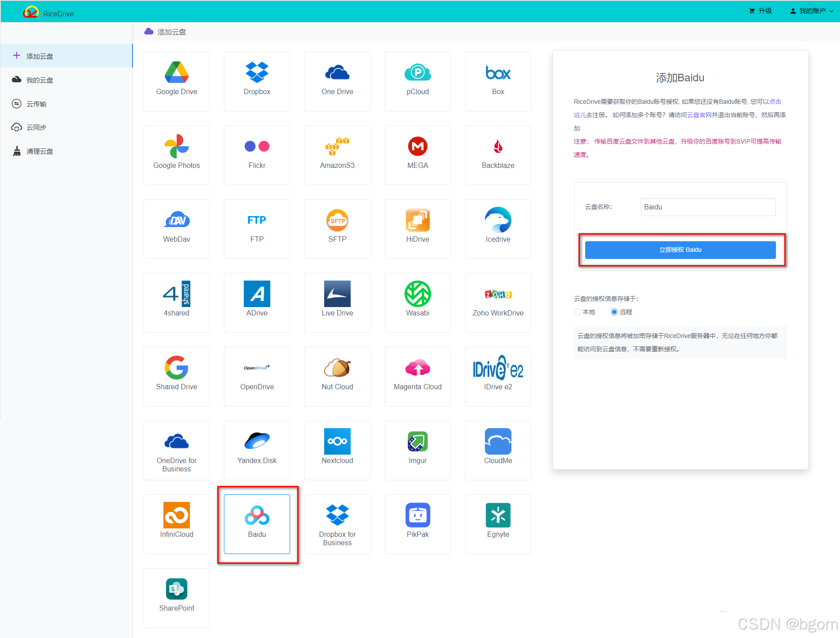This screenshot has width=840, height=638.
Task: Go to 云同步 sidebar item
Action: pyautogui.click(x=66, y=127)
